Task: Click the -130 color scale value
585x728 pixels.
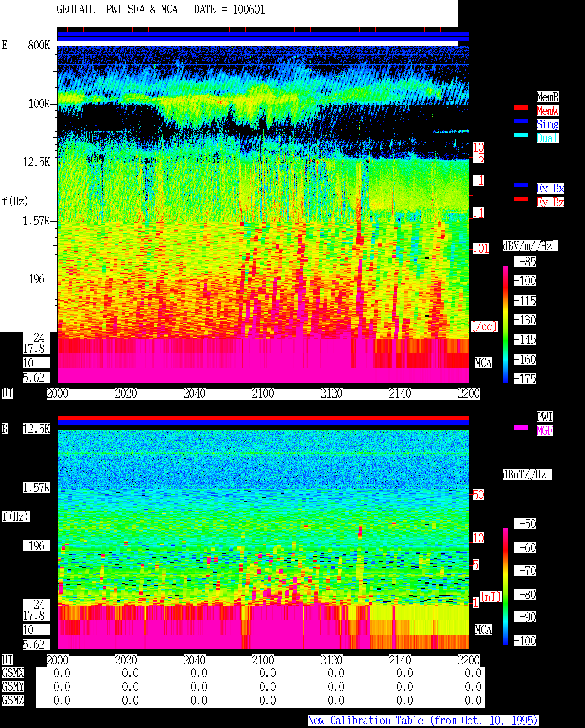Action: 525,320
